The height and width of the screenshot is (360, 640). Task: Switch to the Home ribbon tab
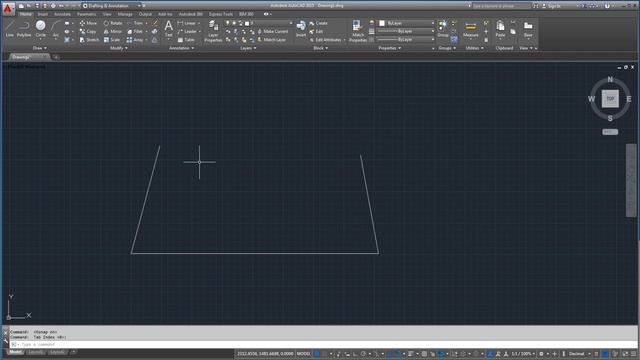point(25,14)
